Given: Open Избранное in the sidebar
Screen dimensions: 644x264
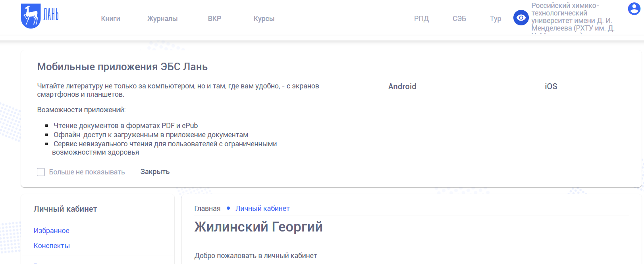Looking at the screenshot, I should coord(52,231).
